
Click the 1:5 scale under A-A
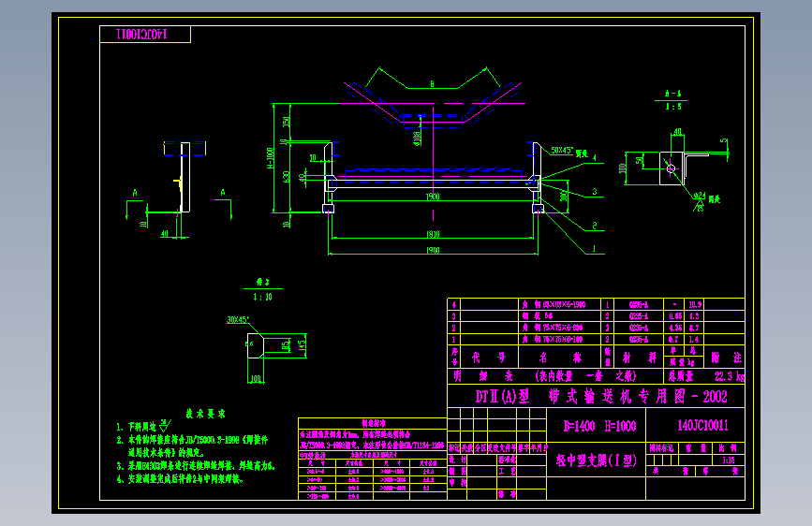pyautogui.click(x=673, y=106)
